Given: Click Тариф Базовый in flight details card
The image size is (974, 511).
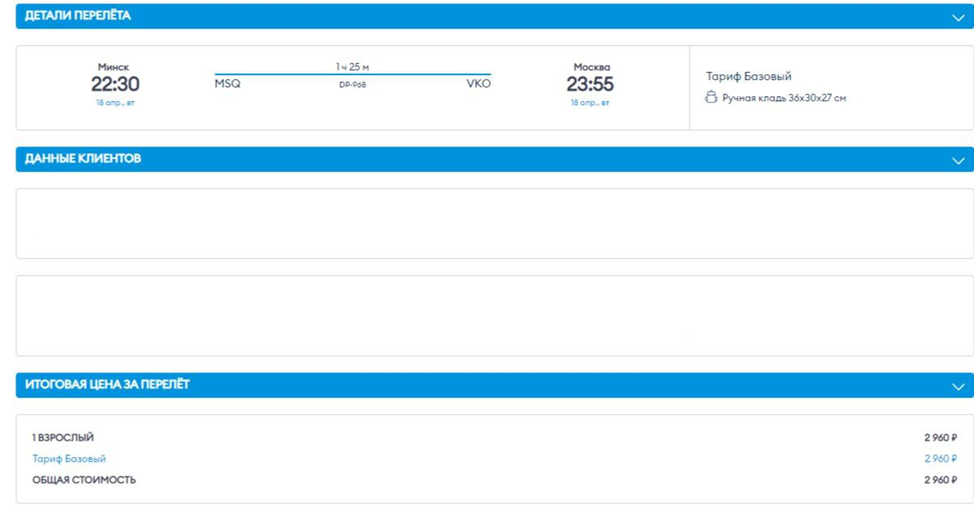Looking at the screenshot, I should coord(749,76).
